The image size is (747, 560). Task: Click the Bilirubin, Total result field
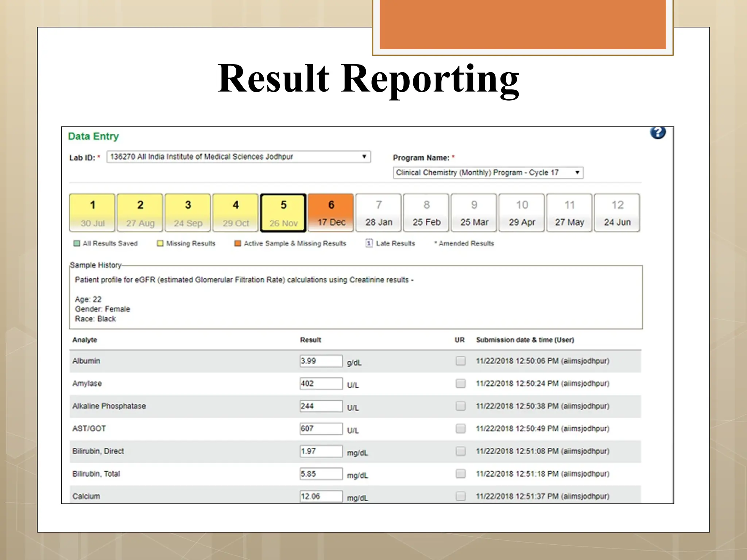pyautogui.click(x=321, y=474)
